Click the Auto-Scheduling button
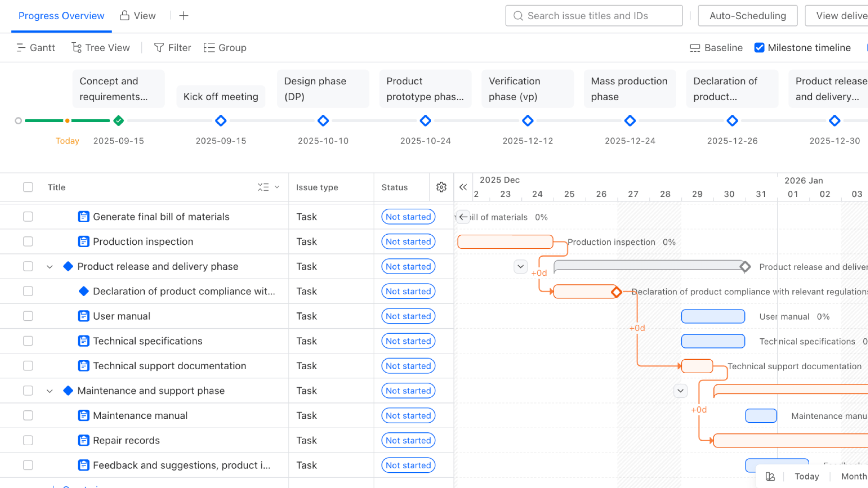This screenshot has height=488, width=868. point(747,15)
